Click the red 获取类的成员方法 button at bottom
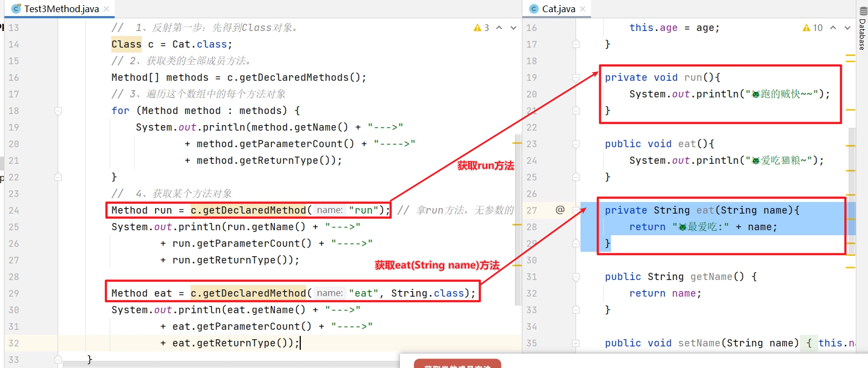Screen dimensions: 868x368 458,364
